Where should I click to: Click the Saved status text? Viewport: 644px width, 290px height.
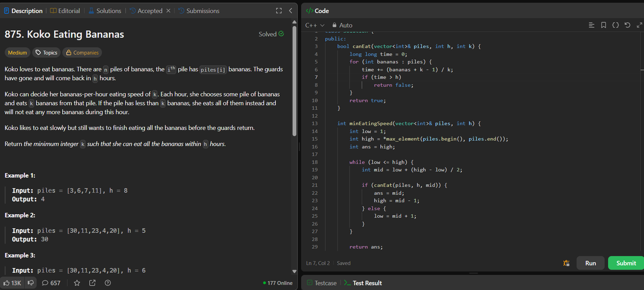(x=344, y=263)
